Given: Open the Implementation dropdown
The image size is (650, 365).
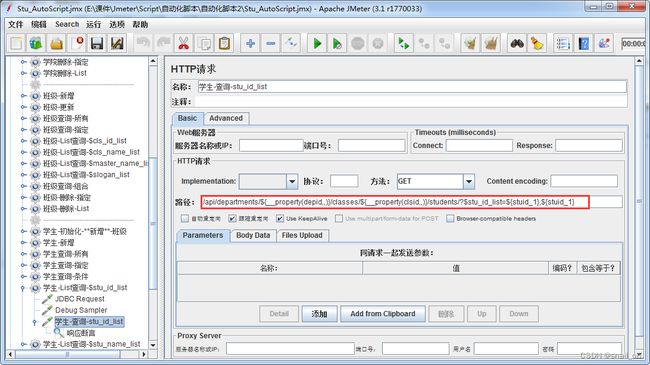Looking at the screenshot, I should click(x=292, y=181).
